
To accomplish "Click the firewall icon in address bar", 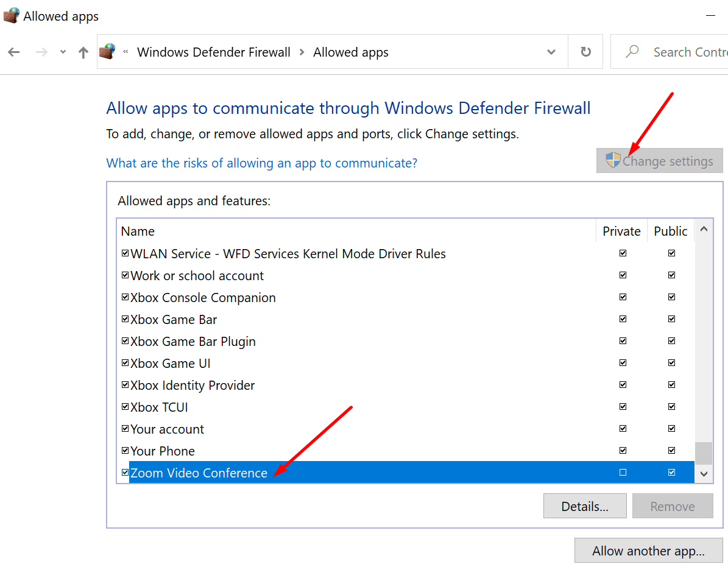I will (x=108, y=52).
